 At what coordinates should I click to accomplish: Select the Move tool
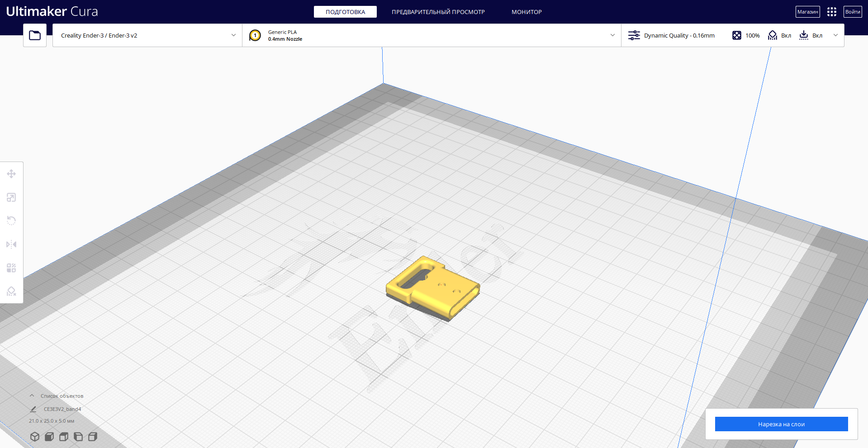pyautogui.click(x=11, y=174)
